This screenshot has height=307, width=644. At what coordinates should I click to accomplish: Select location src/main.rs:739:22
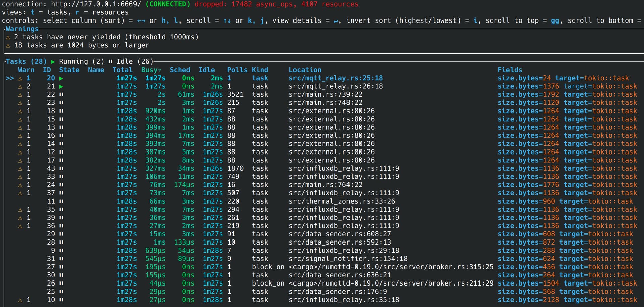[326, 95]
